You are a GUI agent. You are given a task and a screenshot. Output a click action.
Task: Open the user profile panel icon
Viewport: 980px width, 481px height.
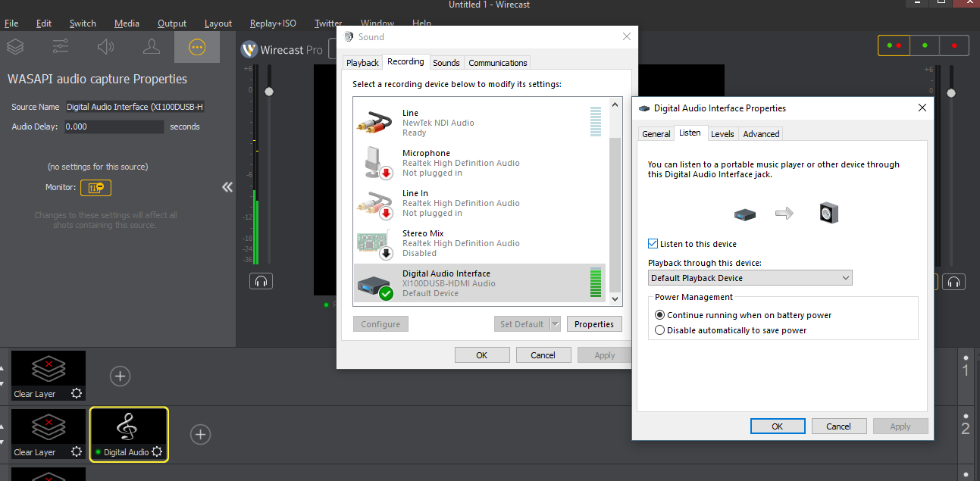[152, 47]
